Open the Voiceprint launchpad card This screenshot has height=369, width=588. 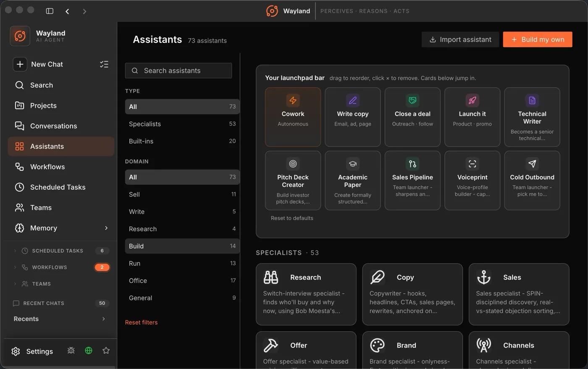pyautogui.click(x=472, y=181)
